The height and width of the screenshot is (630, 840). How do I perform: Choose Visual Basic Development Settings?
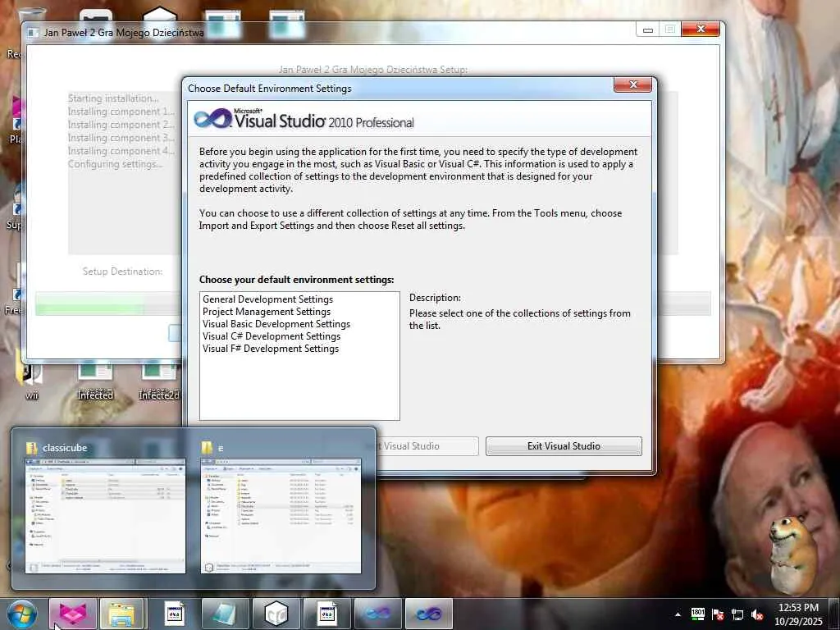click(x=276, y=323)
